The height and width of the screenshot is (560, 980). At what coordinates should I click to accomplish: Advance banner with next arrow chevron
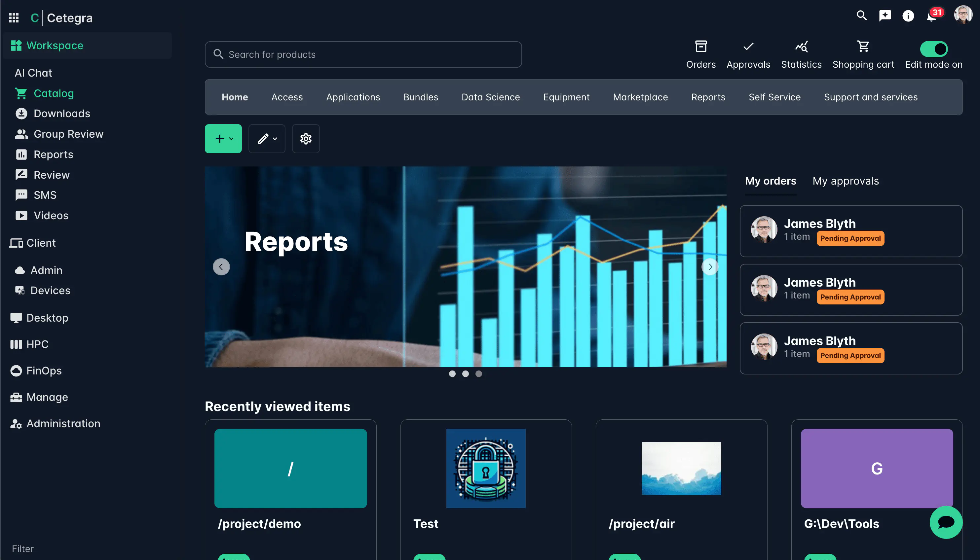[x=710, y=266]
